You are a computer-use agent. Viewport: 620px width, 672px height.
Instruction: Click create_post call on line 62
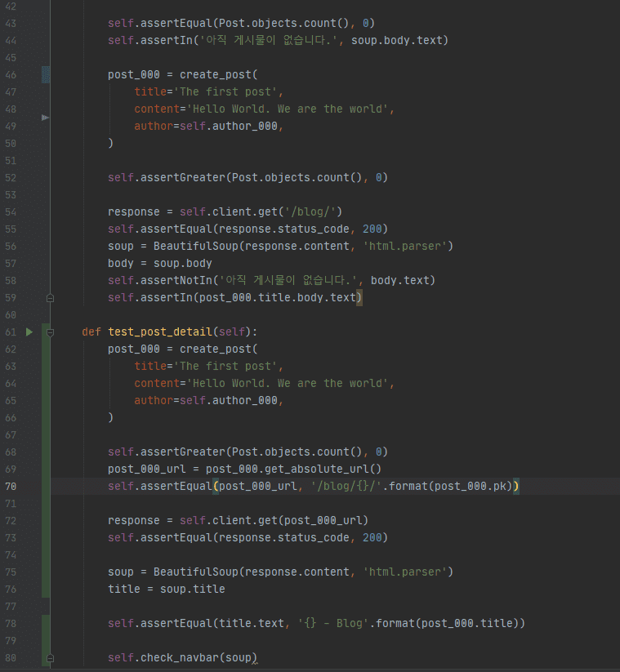[x=215, y=349]
